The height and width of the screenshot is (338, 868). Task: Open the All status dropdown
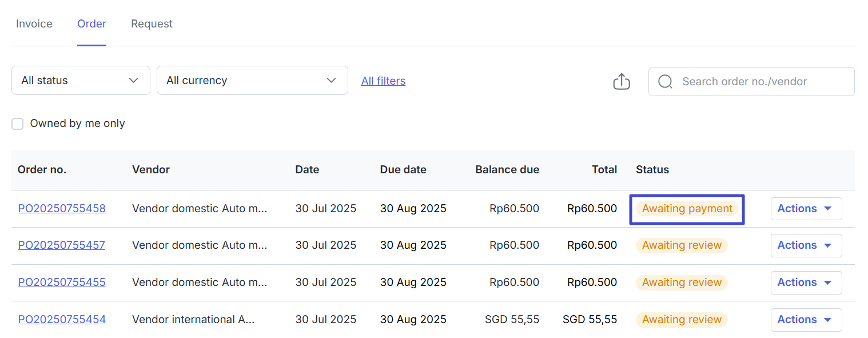[81, 81]
